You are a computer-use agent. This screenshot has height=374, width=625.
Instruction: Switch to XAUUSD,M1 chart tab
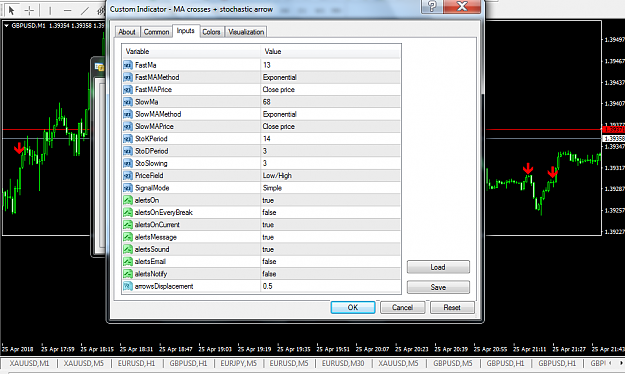[29, 363]
